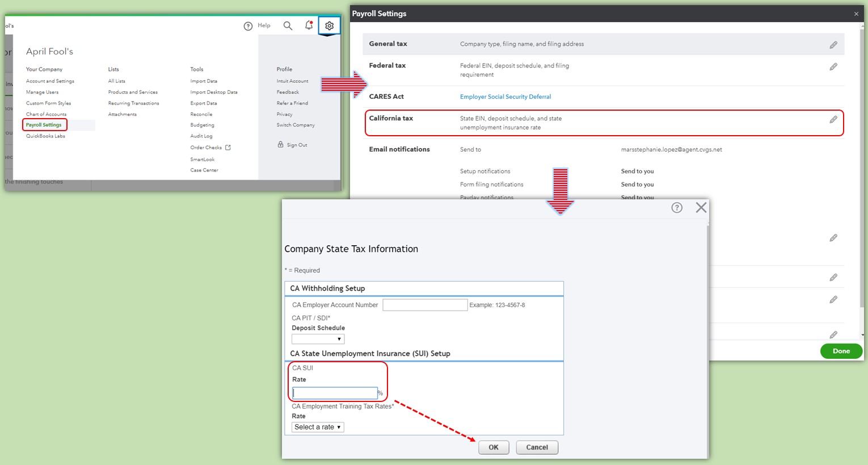This screenshot has width=868, height=465.
Task: Click the green Done button
Action: click(x=841, y=351)
